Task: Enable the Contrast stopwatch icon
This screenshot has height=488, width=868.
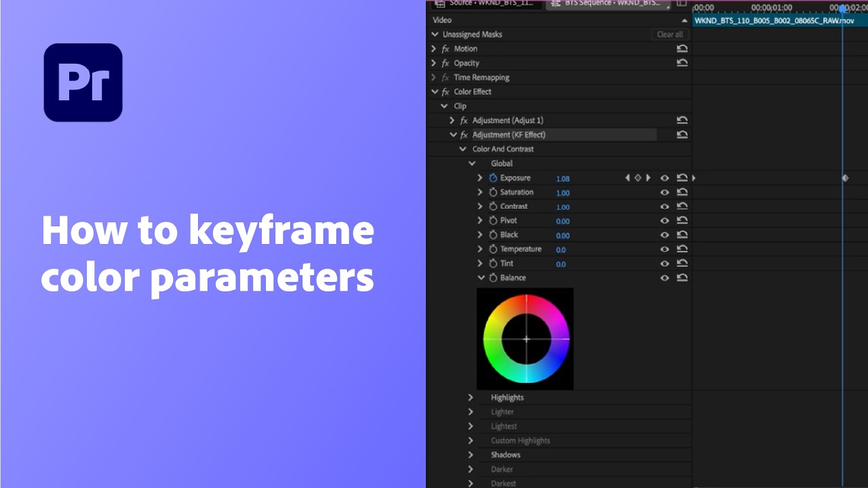Action: (x=493, y=207)
